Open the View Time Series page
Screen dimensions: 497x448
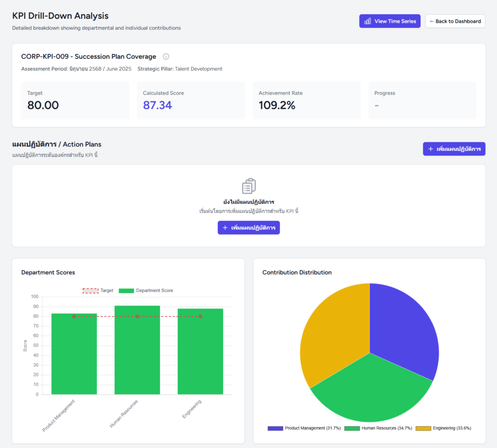[x=390, y=21]
